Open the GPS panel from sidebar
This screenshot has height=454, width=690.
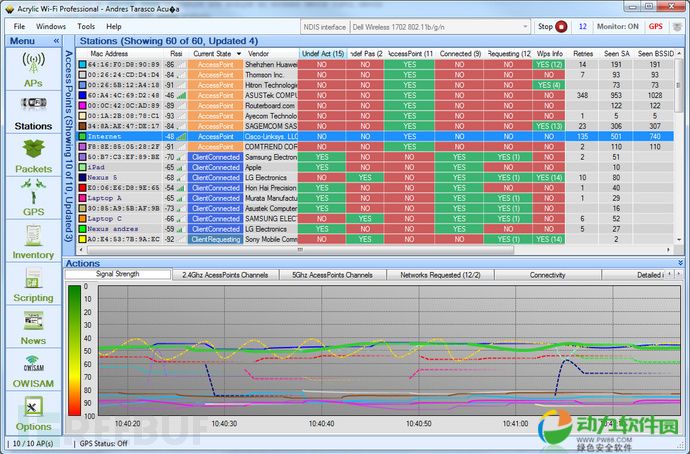(x=32, y=198)
